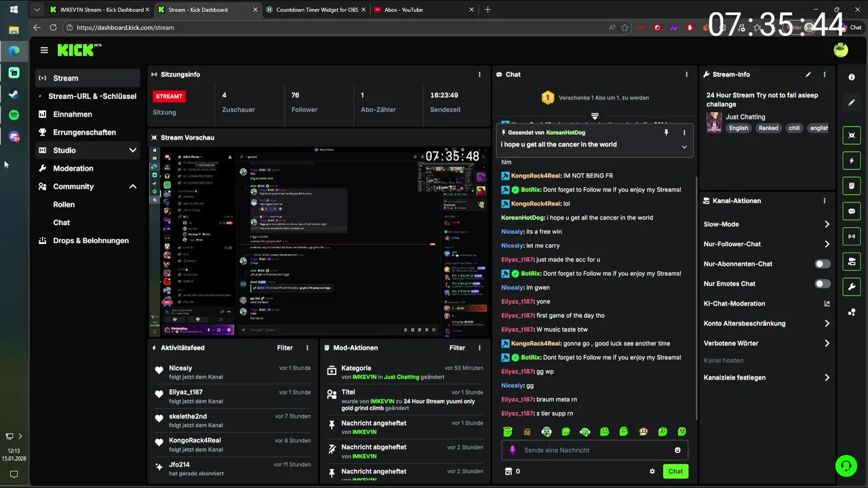The image size is (868, 488).
Task: Open chat settings gear icon
Action: click(x=652, y=471)
